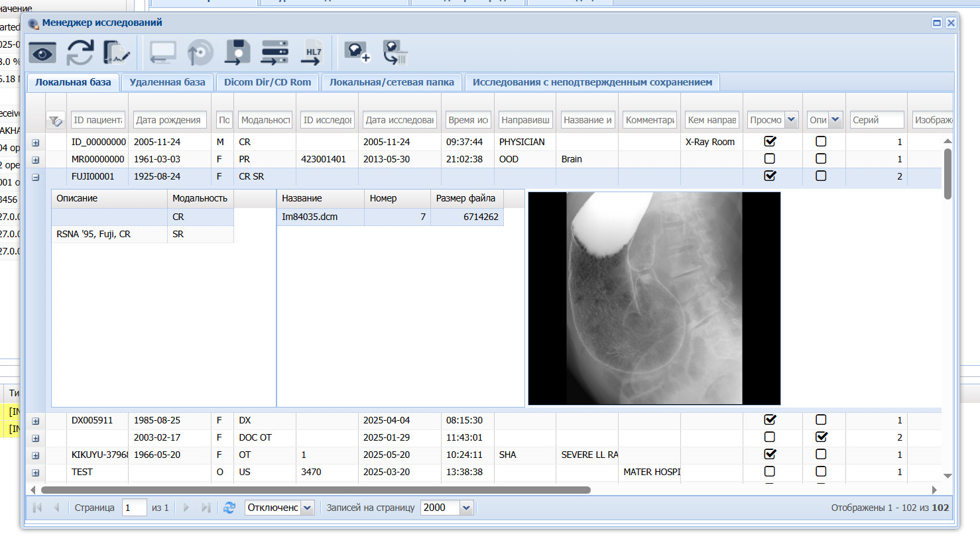Screen dimensions: 980x552
Task: Click the horizontal scrollbar thumb
Action: click(316, 490)
